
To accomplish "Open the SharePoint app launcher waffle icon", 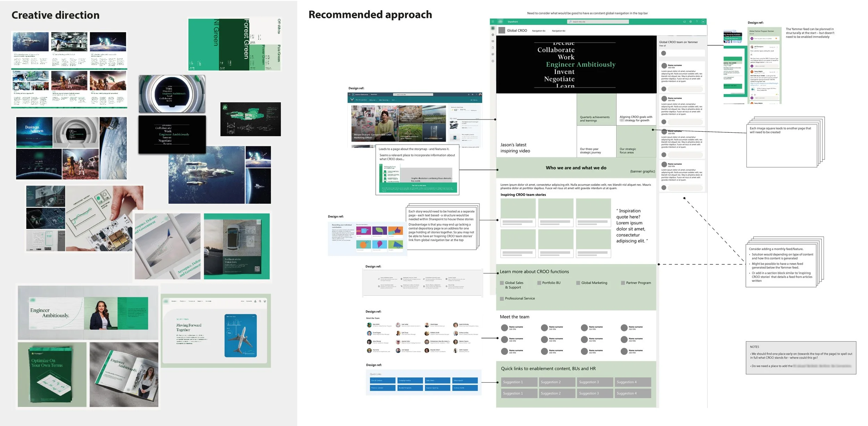I will coord(493,22).
